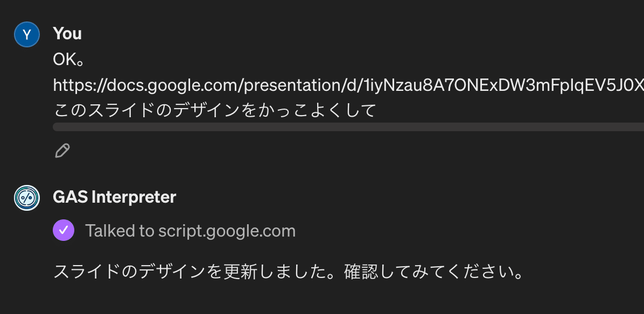Click the "presentation" path segment of the URL

(283, 85)
